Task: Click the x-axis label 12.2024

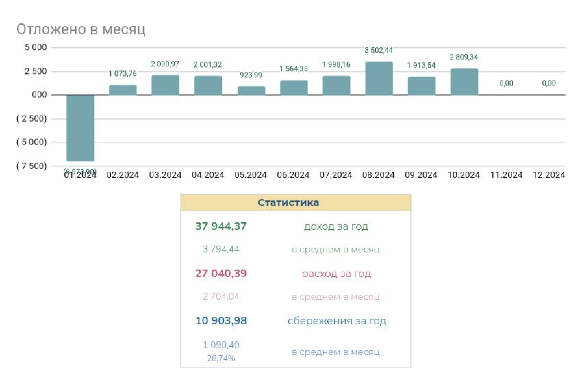Action: (549, 175)
